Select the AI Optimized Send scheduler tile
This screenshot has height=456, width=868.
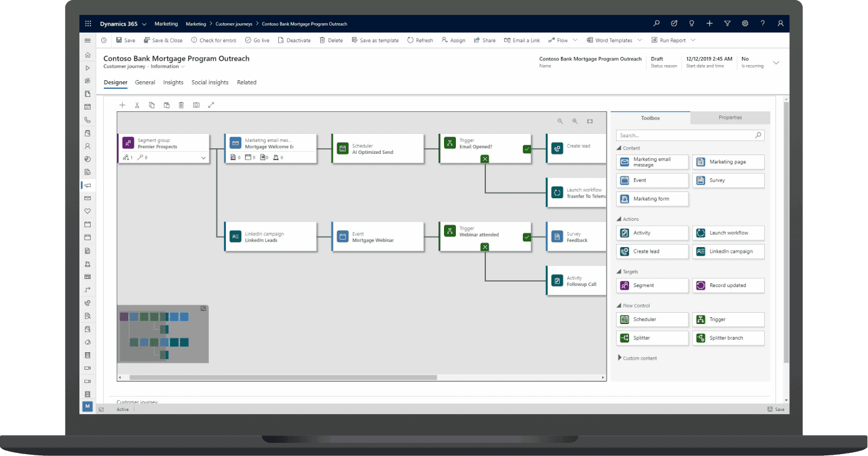(x=377, y=149)
